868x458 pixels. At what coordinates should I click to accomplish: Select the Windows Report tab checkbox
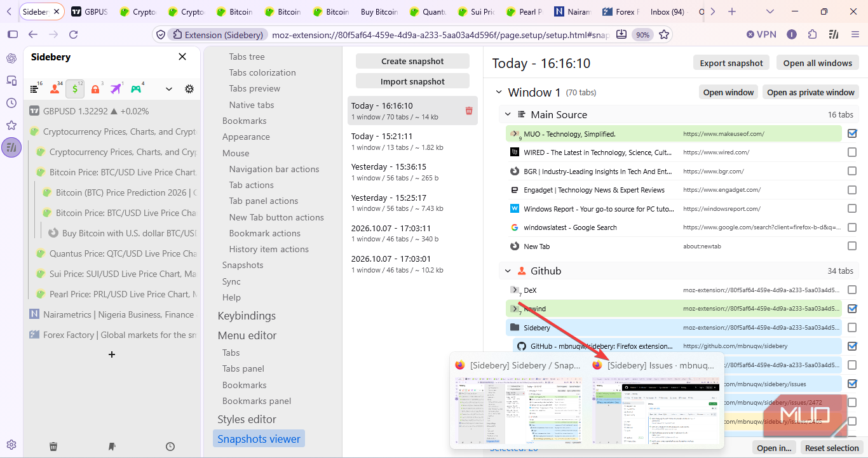tap(852, 208)
